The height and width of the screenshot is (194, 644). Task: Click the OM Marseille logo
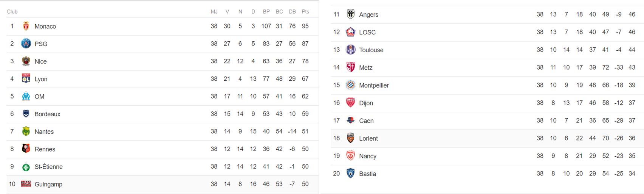pyautogui.click(x=26, y=96)
